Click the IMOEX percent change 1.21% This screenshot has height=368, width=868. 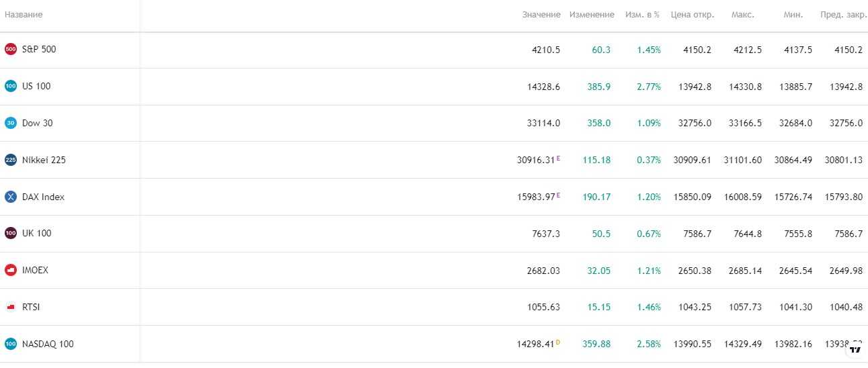(x=649, y=270)
